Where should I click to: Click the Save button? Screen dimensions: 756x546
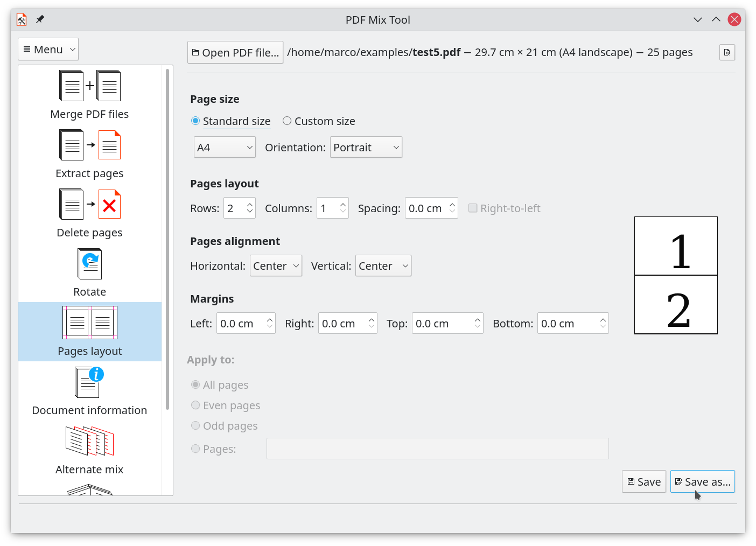(x=644, y=482)
